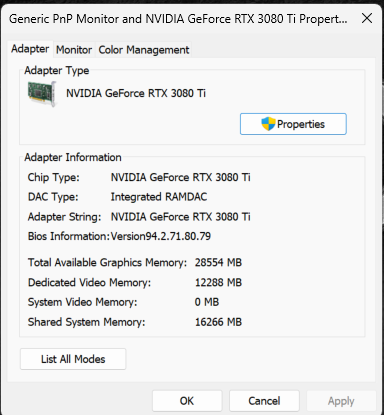Click the graphics card adapter icon
The width and height of the screenshot is (384, 415).
41,94
